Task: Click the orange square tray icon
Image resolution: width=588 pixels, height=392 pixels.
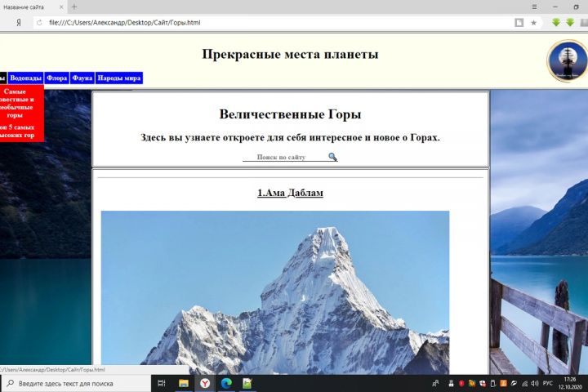Action: coord(503,383)
